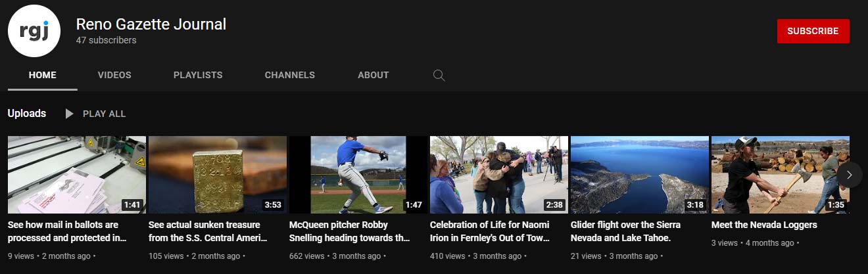Click the Play All triangle icon
Screen dimensions: 868x274
point(69,114)
